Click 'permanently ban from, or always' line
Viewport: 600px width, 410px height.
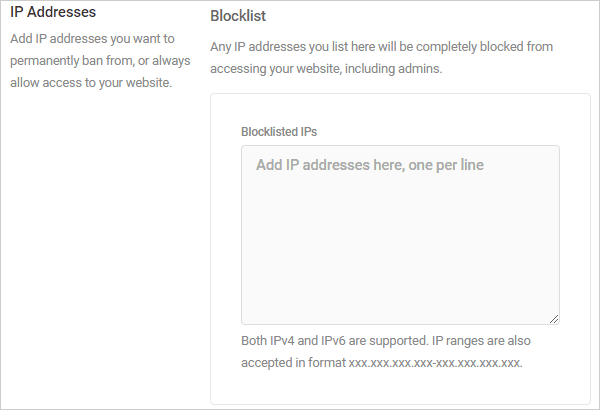(x=100, y=61)
